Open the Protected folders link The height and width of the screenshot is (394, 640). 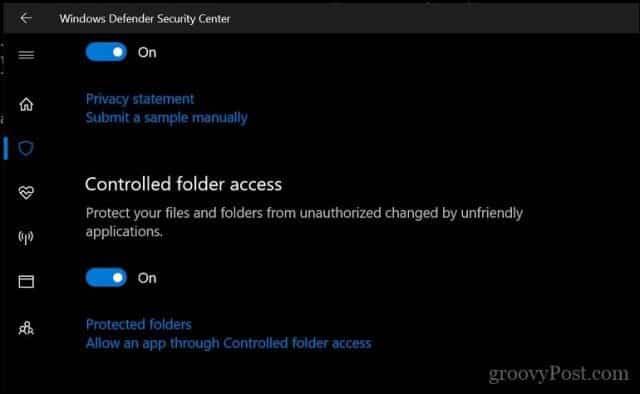point(138,325)
